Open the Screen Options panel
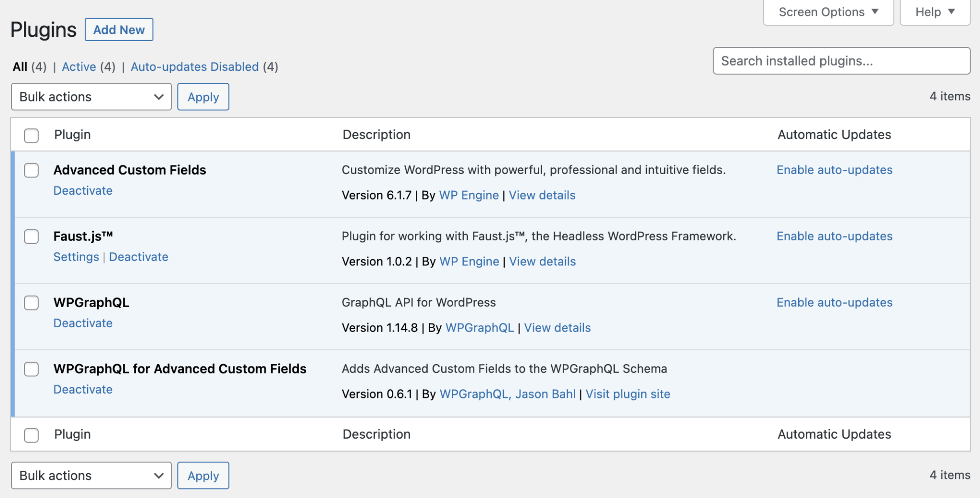The width and height of the screenshot is (980, 498). (x=828, y=12)
